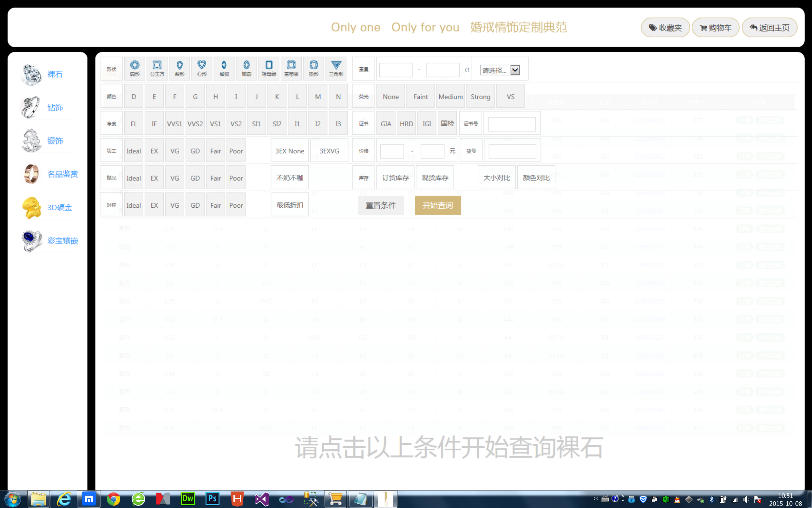Select the emerald cut (祖母绿) shape
Image resolution: width=812 pixels, height=508 pixels.
[x=269, y=69]
